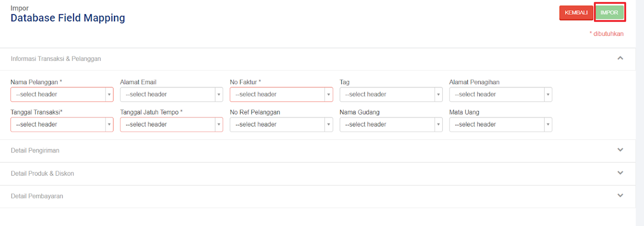
Task: Click the Detail Produk & Diskon title
Action: coord(42,174)
